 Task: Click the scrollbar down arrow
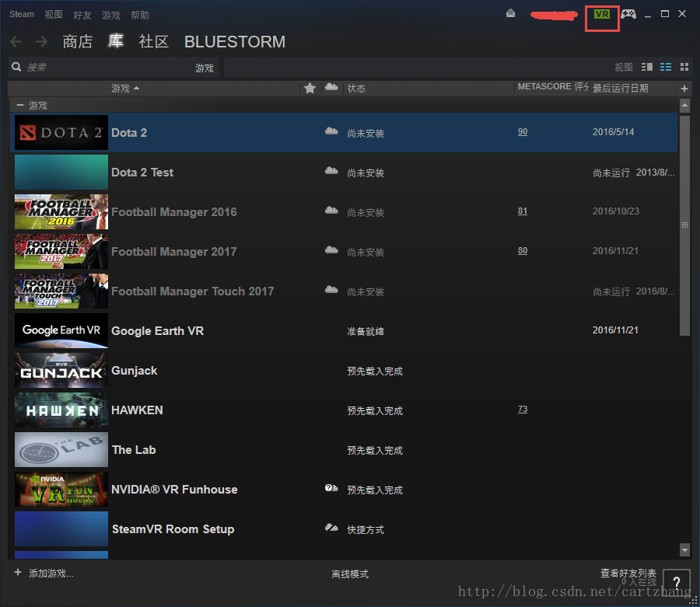click(x=684, y=550)
